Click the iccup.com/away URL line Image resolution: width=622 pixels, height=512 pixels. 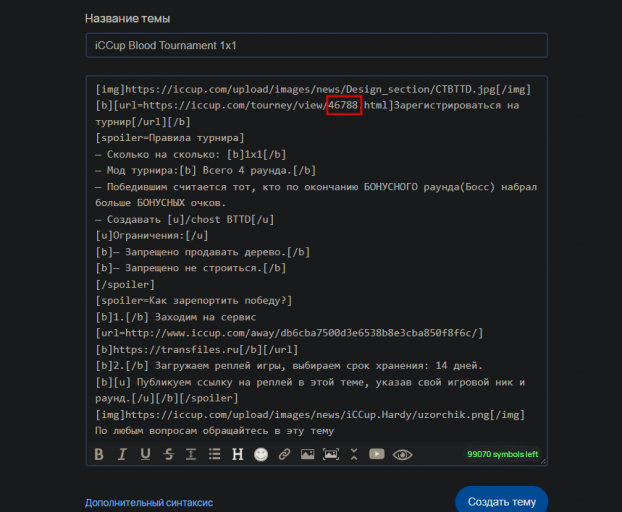coord(289,333)
